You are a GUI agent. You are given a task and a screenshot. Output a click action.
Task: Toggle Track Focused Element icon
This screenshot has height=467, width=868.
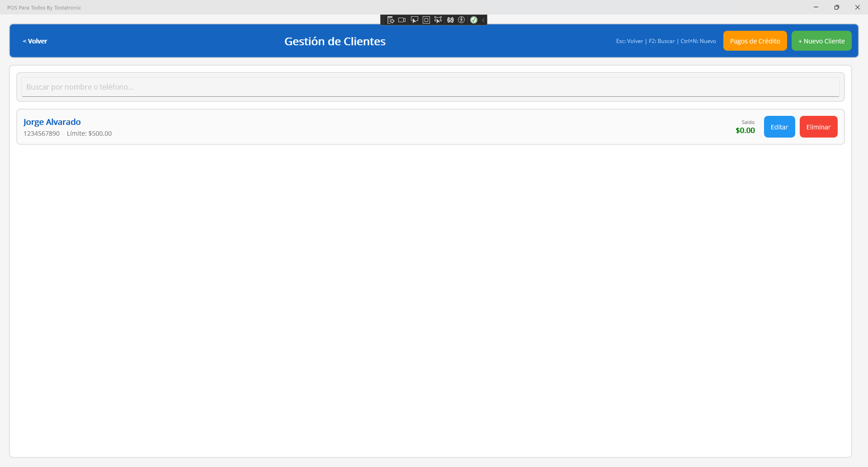[x=438, y=20]
